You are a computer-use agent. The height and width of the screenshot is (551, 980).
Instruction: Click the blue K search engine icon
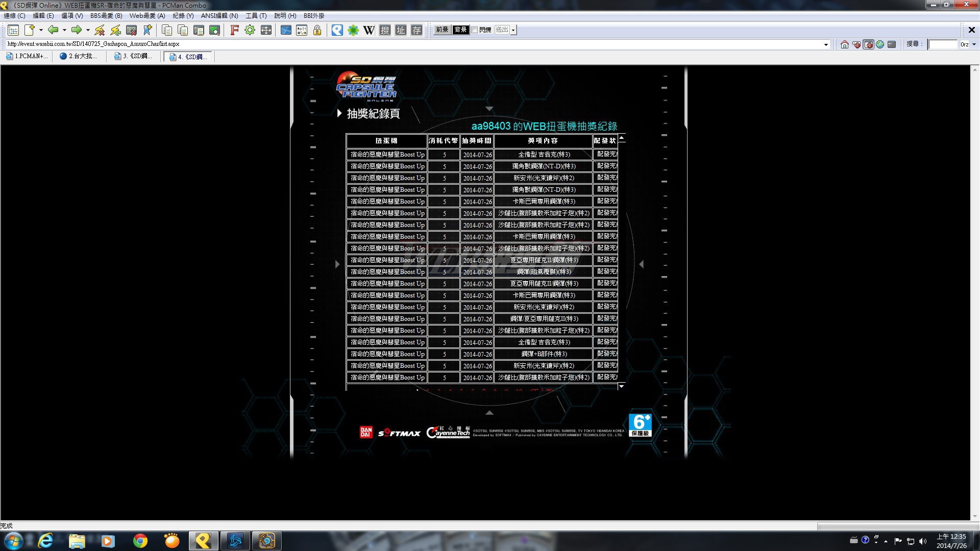[337, 30]
